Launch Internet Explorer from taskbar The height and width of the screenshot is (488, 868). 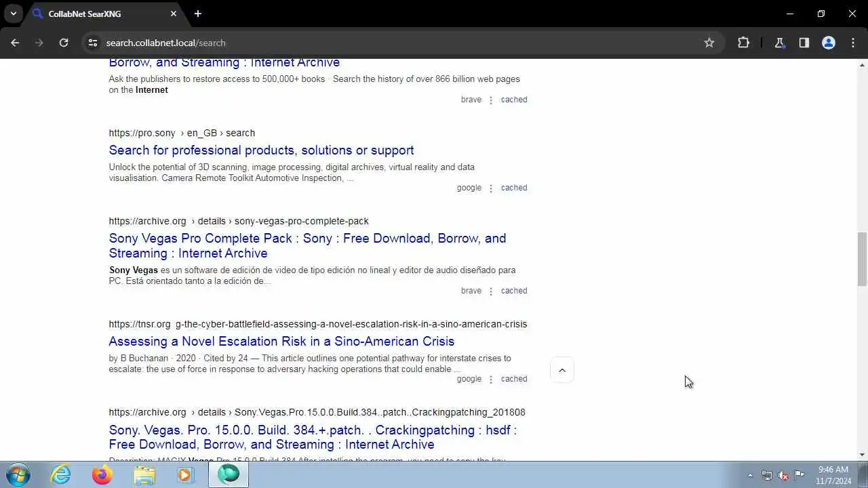tap(61, 474)
